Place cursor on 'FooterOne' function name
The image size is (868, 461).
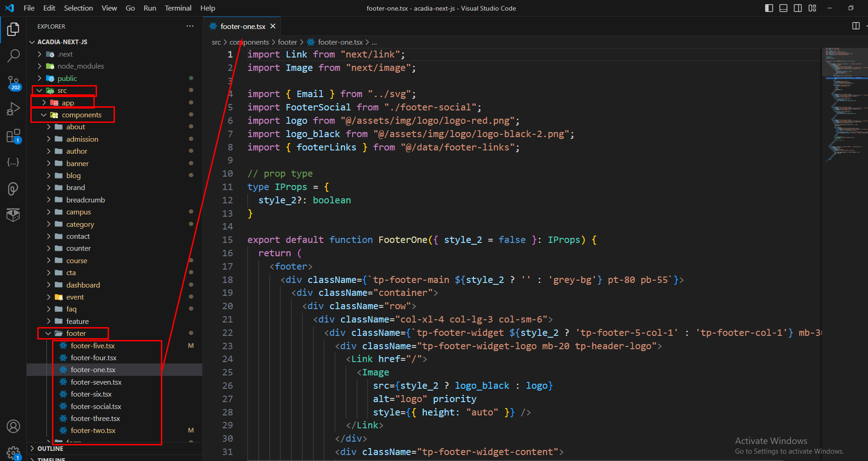pos(403,240)
